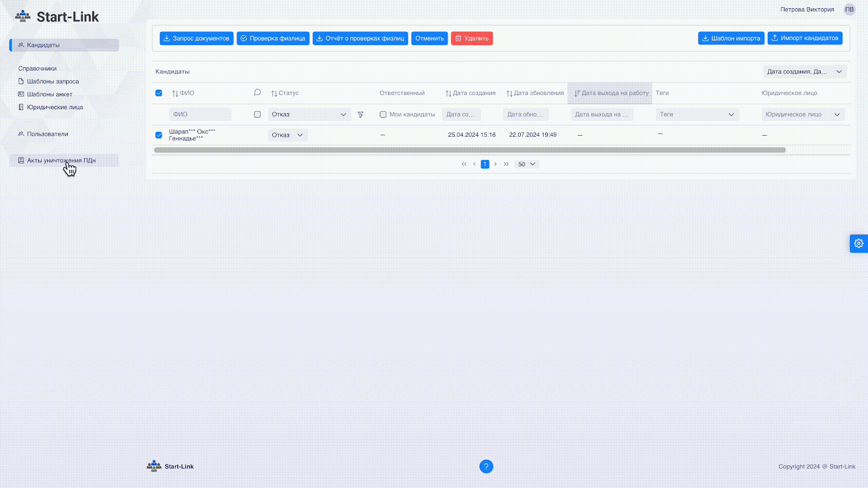
Task: Open the help question mark button
Action: tap(486, 466)
